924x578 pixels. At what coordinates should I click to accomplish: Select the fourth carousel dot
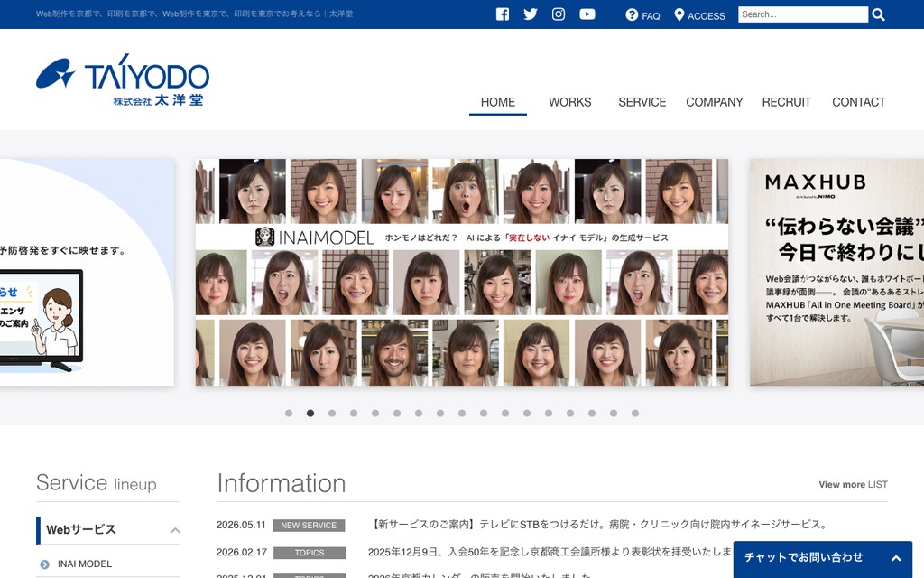coord(354,414)
